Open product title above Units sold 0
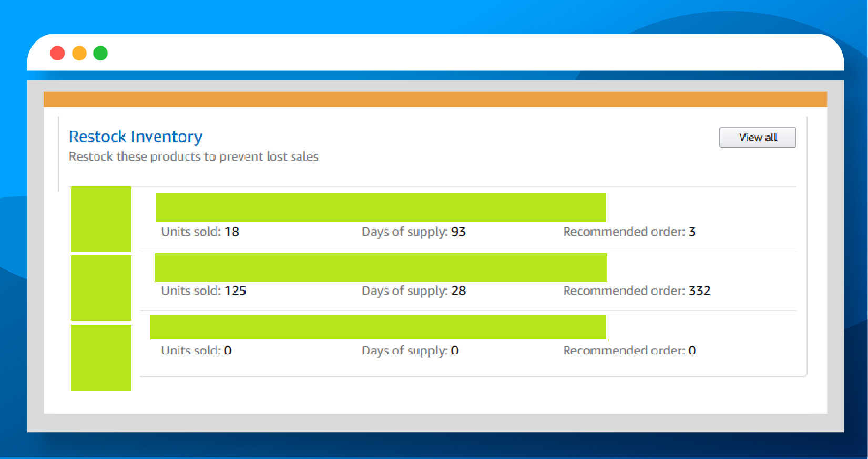 (x=378, y=327)
